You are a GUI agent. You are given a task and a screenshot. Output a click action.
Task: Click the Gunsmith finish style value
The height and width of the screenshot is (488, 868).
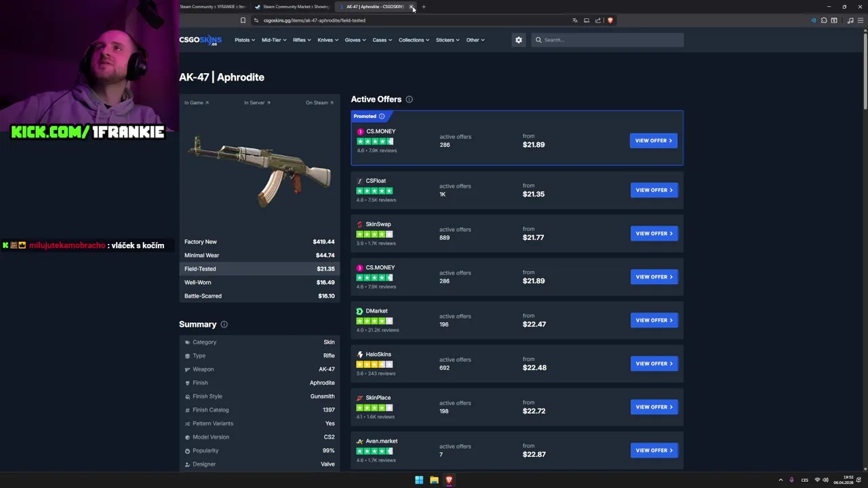(x=322, y=396)
